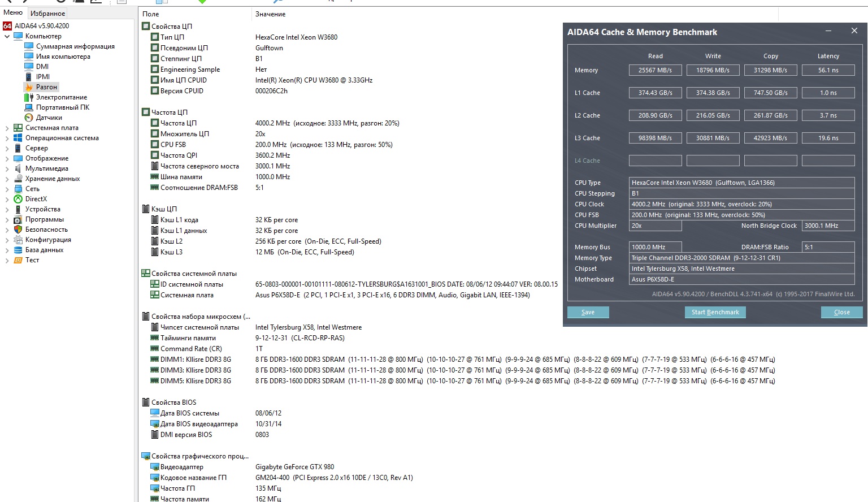
Task: Select Суммарная информация tree item
Action: 75,46
